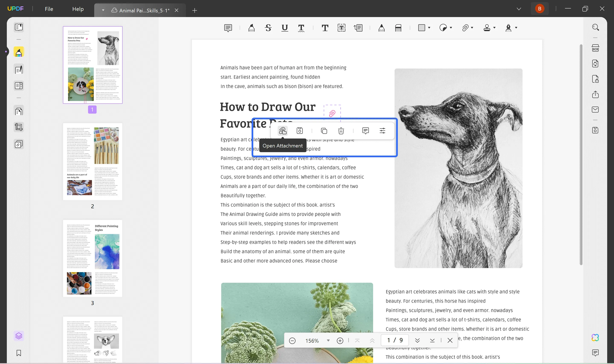Switch to Help menu tab
This screenshot has width=614, height=364.
coord(78,9)
